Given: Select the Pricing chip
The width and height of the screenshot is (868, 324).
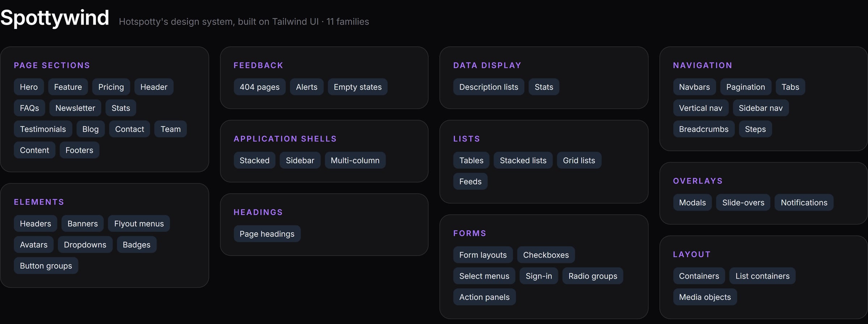Looking at the screenshot, I should pyautogui.click(x=111, y=87).
